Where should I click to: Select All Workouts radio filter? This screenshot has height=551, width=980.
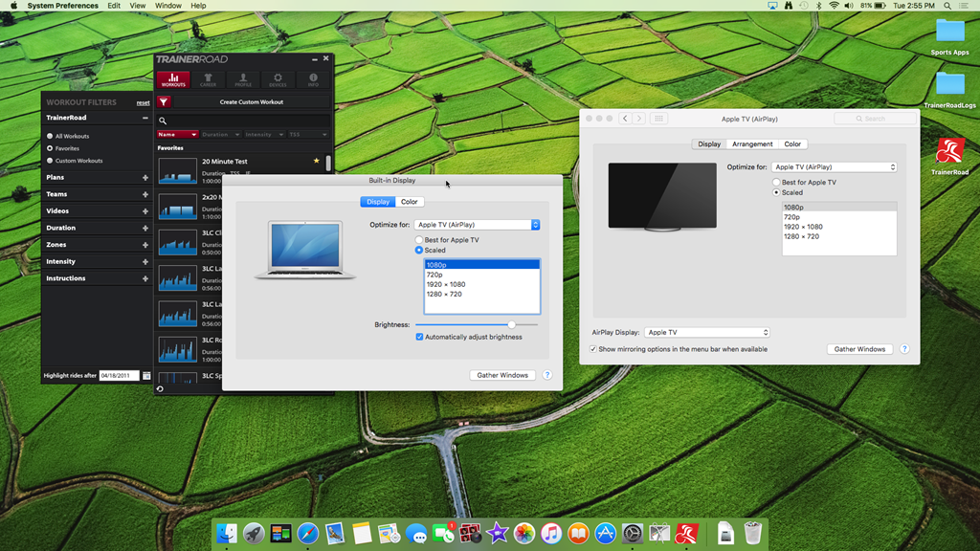[x=50, y=136]
